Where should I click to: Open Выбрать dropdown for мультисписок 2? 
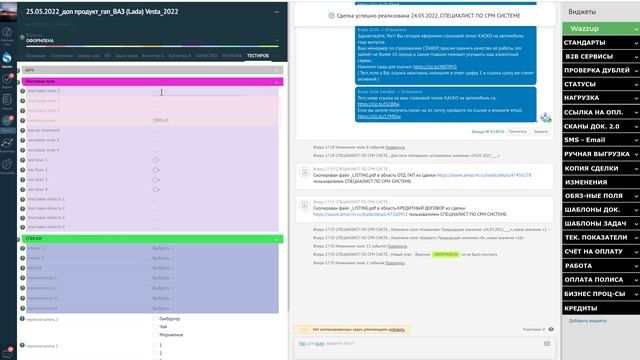pos(163,288)
